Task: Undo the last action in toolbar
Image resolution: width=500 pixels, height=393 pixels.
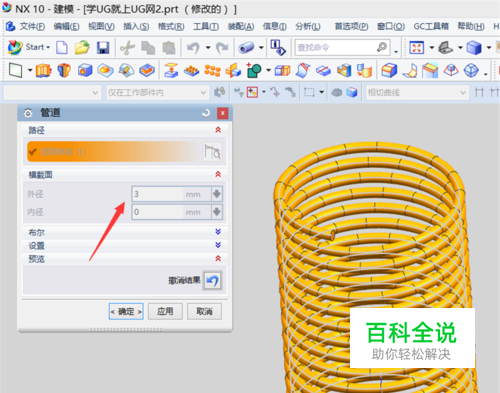Action: [193, 48]
